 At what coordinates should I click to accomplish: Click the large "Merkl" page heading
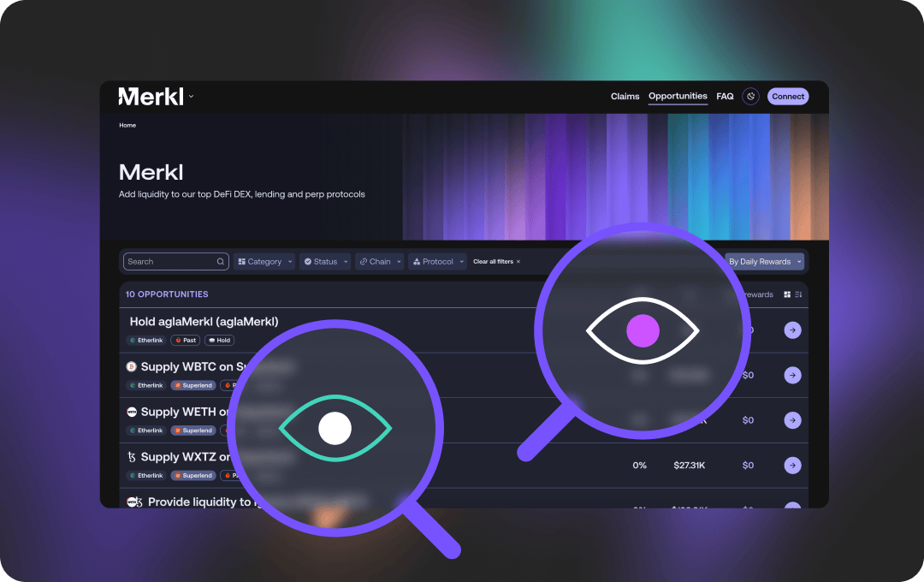151,172
